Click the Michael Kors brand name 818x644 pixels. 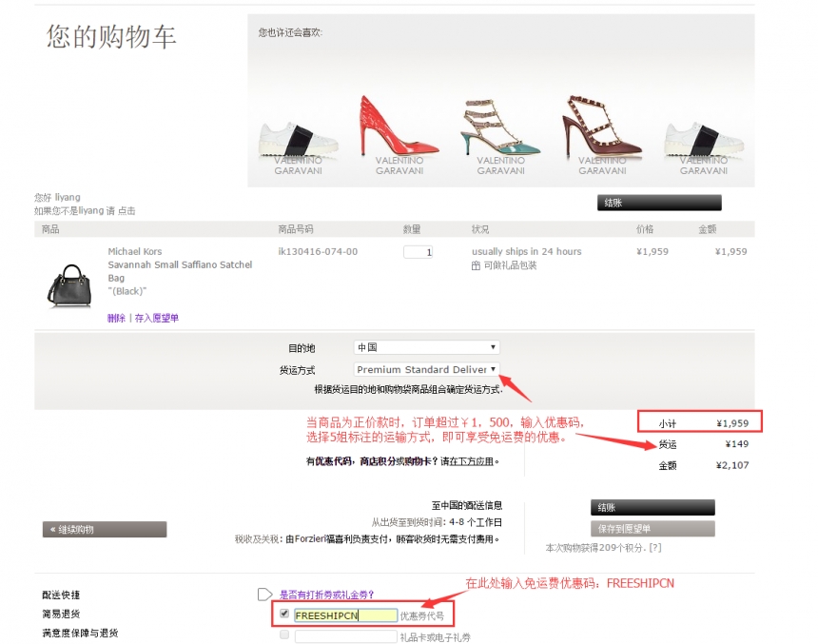135,251
